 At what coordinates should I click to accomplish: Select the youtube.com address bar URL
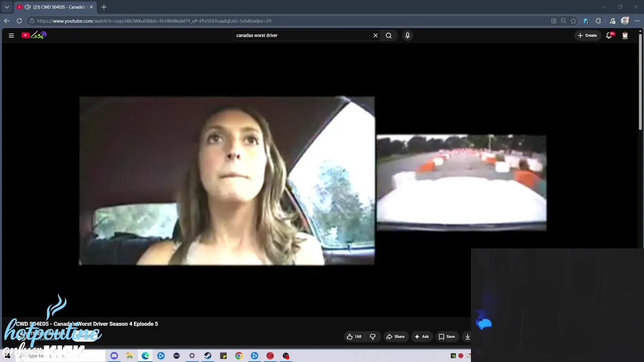click(x=154, y=21)
